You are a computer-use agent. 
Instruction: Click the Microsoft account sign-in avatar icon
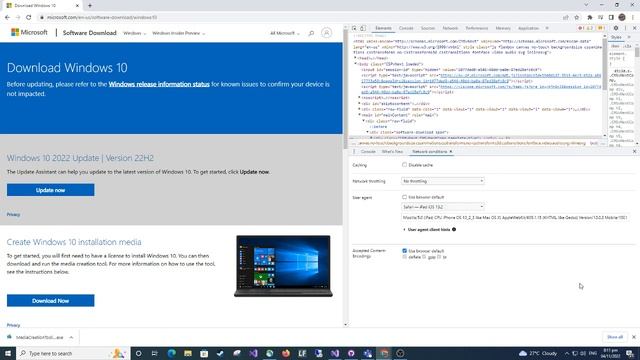coord(326,33)
